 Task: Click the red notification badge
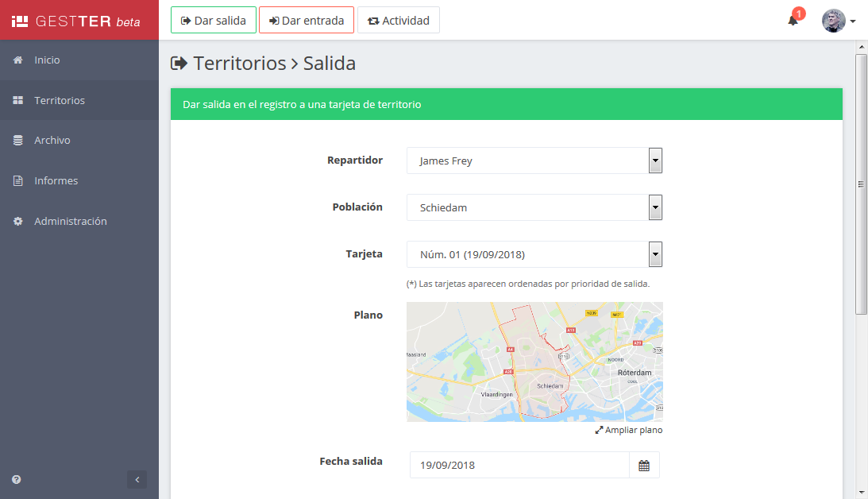tap(798, 14)
